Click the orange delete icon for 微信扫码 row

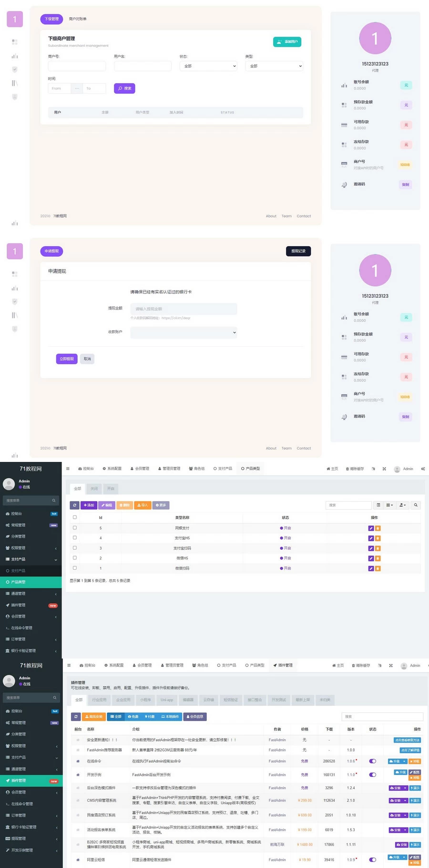tap(378, 568)
